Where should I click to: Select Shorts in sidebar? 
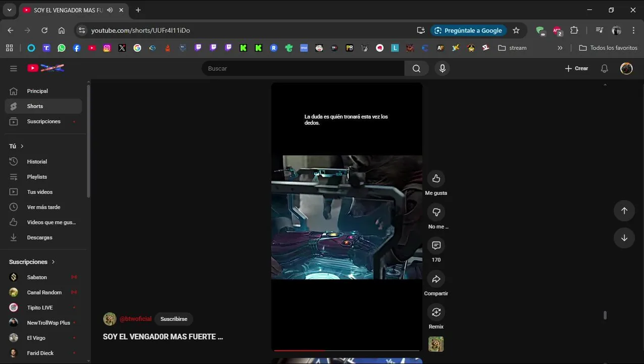(x=43, y=106)
